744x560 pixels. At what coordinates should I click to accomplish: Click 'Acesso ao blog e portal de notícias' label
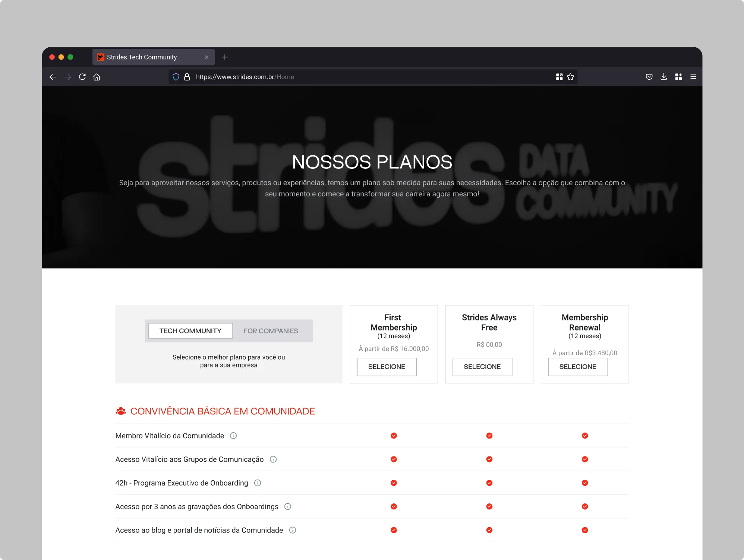click(x=199, y=530)
